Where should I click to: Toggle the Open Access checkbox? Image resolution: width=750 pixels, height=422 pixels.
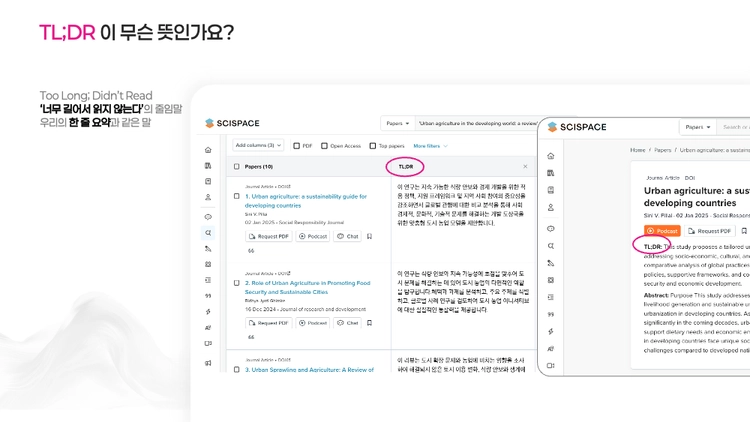(324, 146)
